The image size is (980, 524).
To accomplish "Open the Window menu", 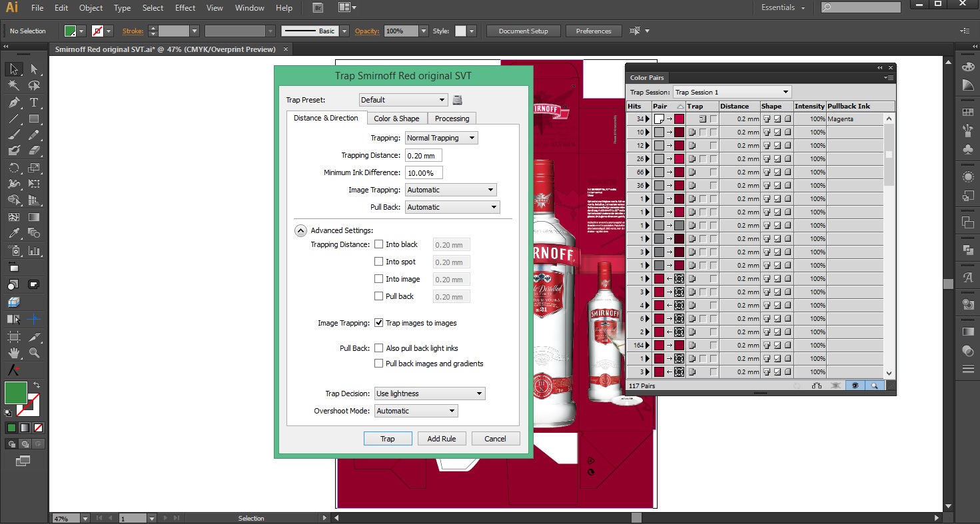I will pos(249,8).
